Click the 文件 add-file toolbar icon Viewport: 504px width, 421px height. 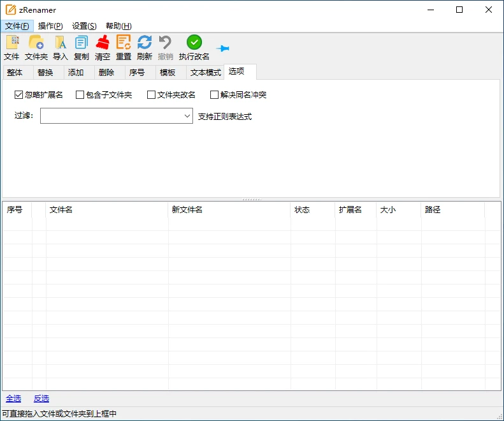point(11,43)
